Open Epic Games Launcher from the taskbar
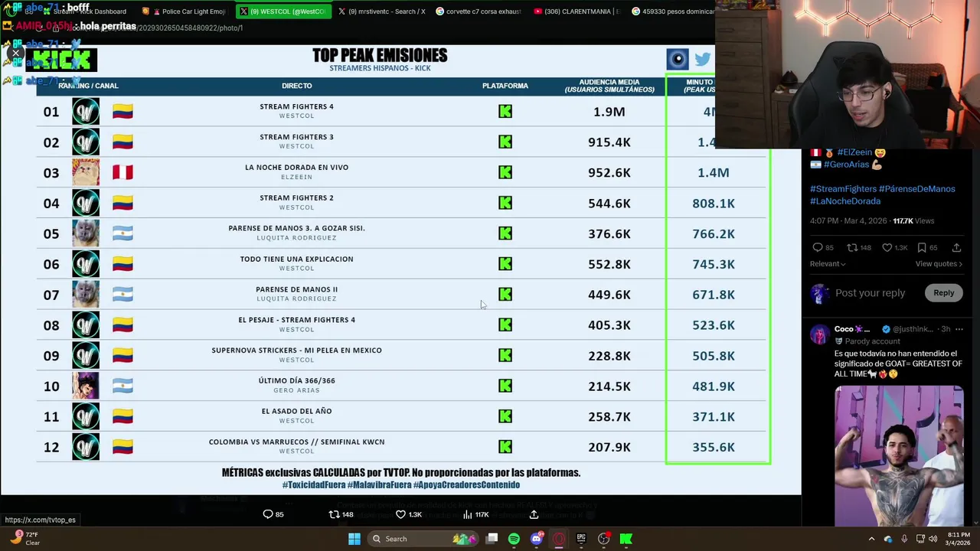980x551 pixels. click(x=581, y=539)
